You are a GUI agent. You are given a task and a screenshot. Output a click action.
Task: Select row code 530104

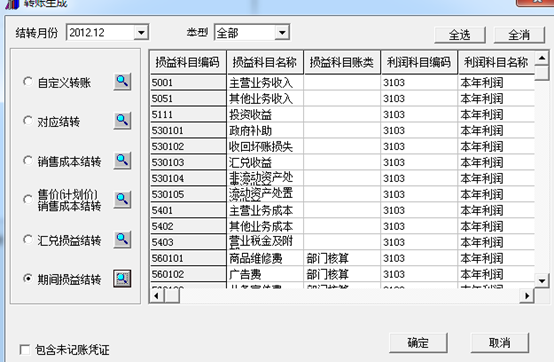[188, 178]
